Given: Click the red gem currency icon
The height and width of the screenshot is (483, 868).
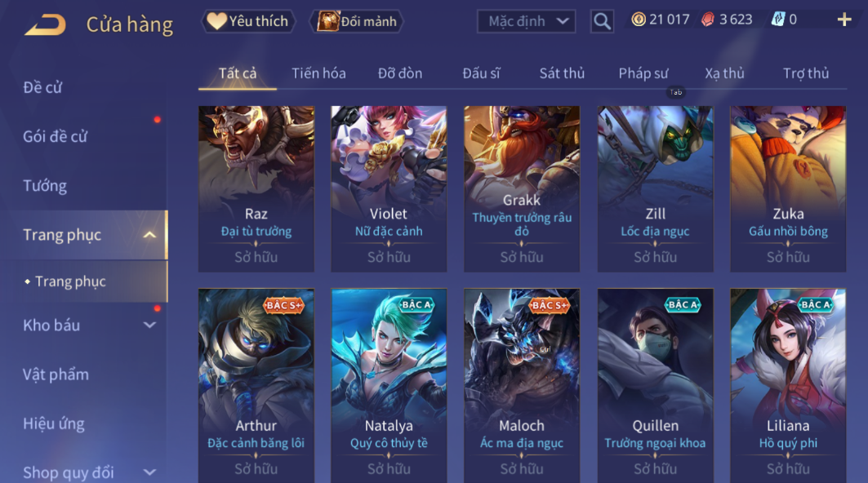Looking at the screenshot, I should [x=707, y=20].
